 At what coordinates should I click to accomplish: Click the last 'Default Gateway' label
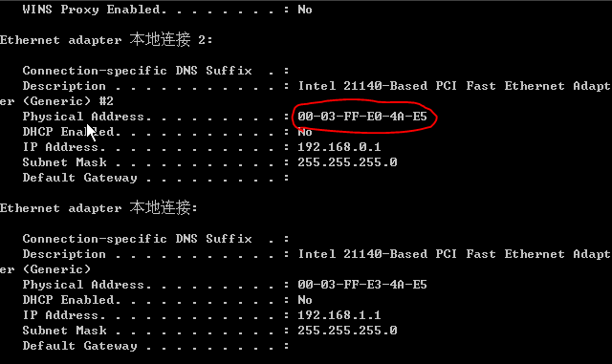[x=79, y=346]
